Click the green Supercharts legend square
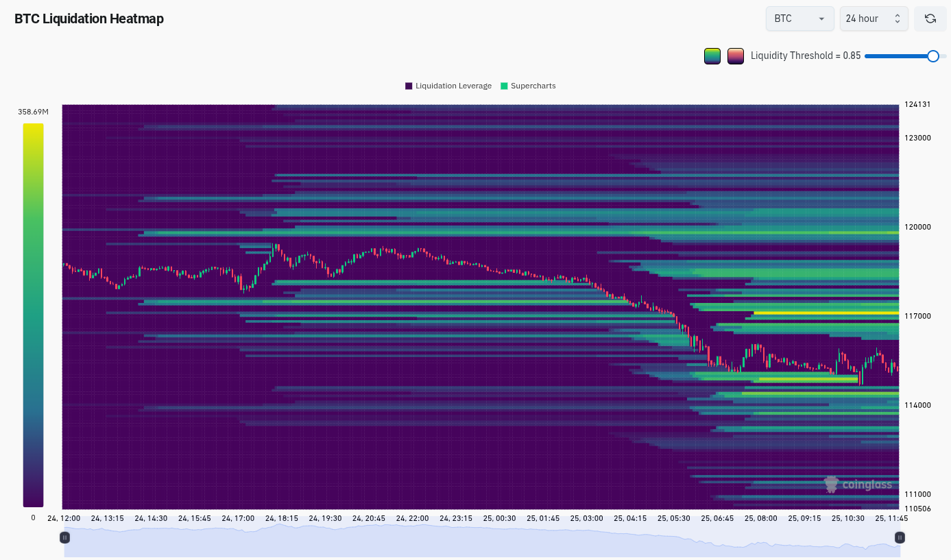The height and width of the screenshot is (560, 951). click(x=505, y=86)
